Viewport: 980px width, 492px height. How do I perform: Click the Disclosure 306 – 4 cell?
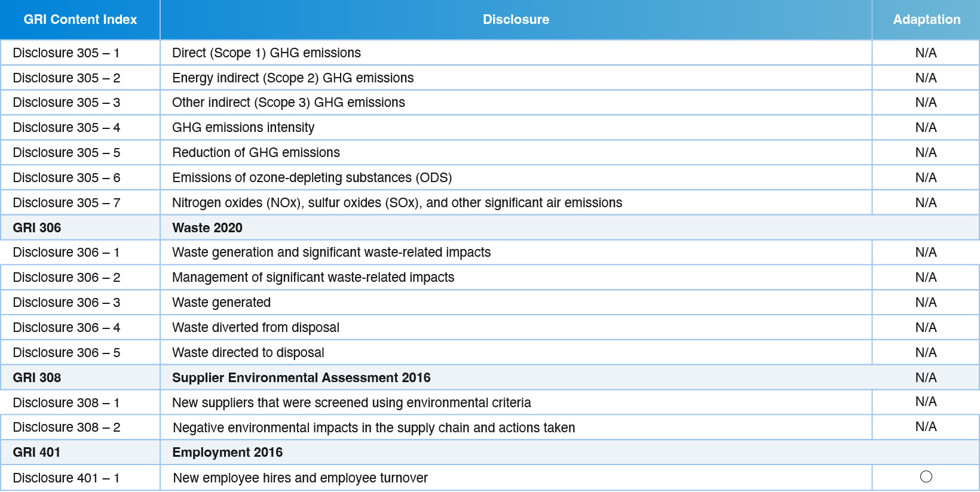pos(66,328)
